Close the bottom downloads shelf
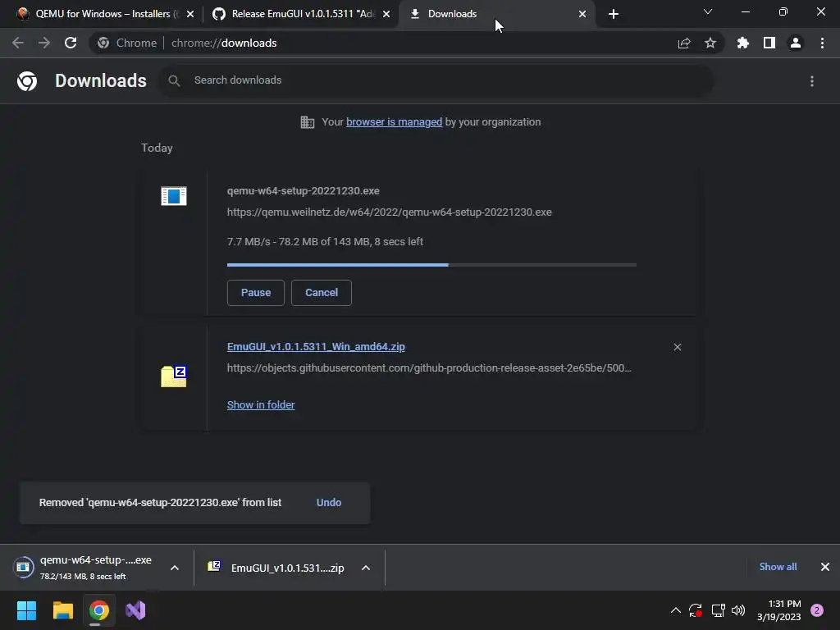This screenshot has width=840, height=630. (825, 567)
